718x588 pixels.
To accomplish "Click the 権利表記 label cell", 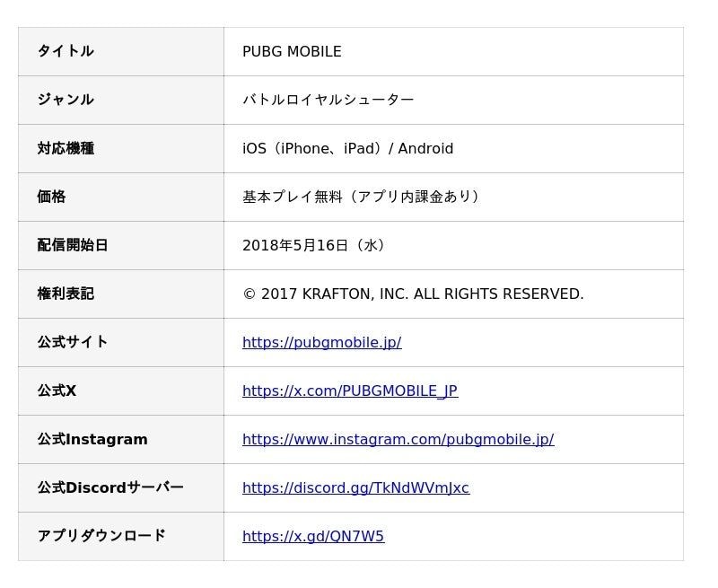I will coord(121,294).
